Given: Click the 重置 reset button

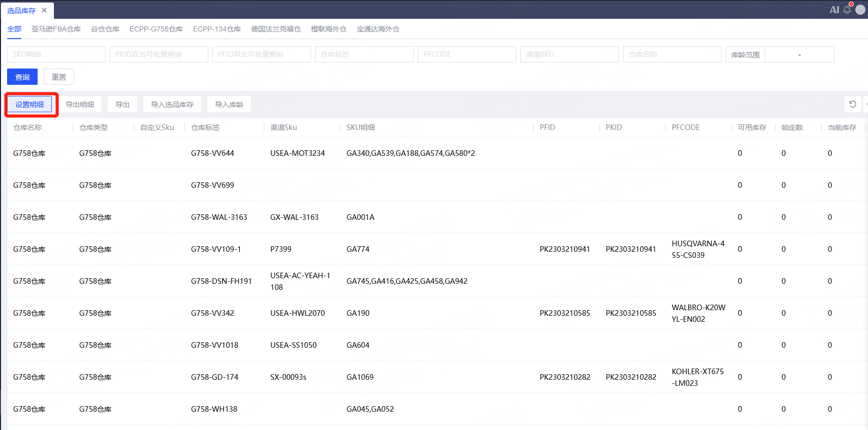Looking at the screenshot, I should coord(59,77).
